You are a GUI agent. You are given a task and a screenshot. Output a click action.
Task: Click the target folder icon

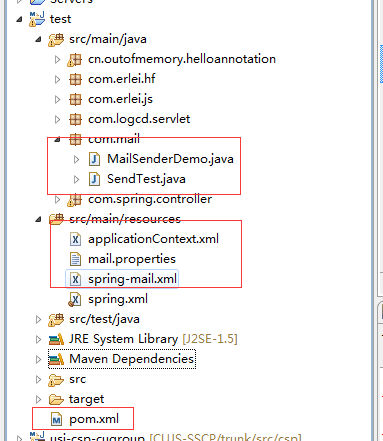tap(56, 399)
